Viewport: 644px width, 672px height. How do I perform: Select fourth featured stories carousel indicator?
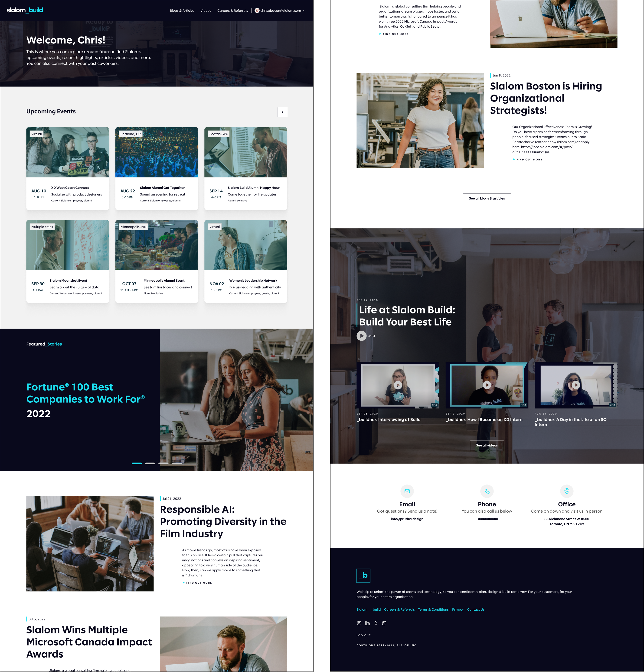(x=177, y=463)
